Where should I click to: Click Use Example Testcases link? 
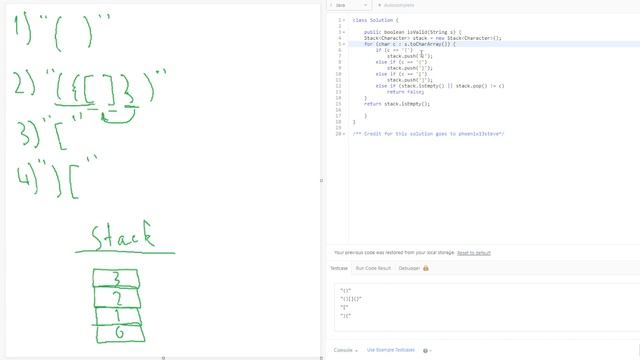coord(391,350)
